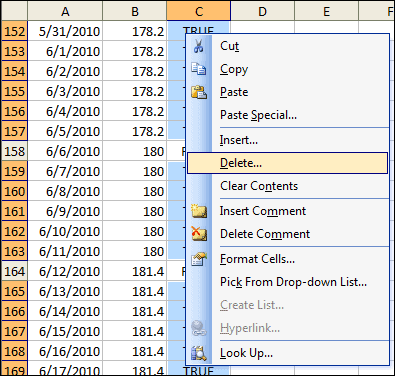Select row header 168

(14, 351)
